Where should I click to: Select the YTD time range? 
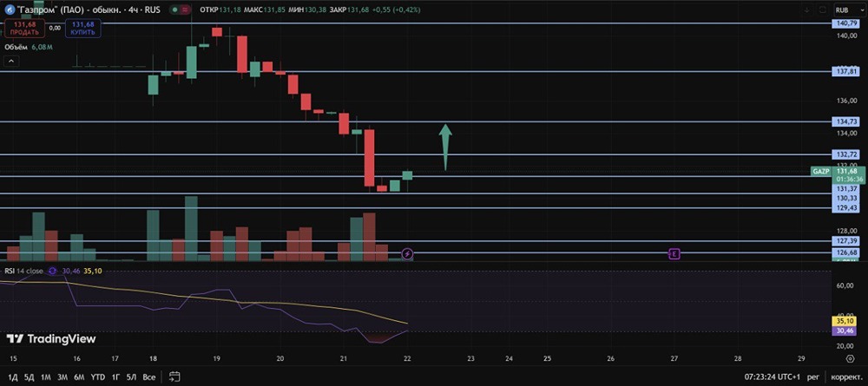[x=99, y=377]
